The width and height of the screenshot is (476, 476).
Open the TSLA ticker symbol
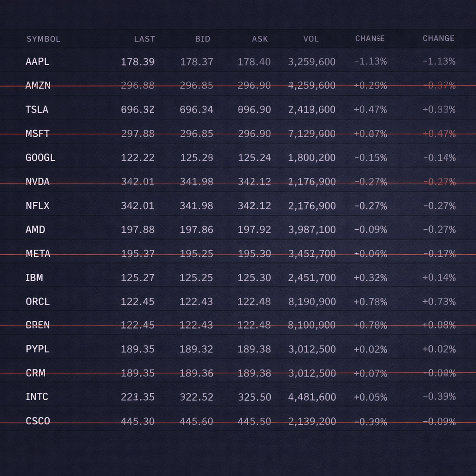pyautogui.click(x=37, y=110)
